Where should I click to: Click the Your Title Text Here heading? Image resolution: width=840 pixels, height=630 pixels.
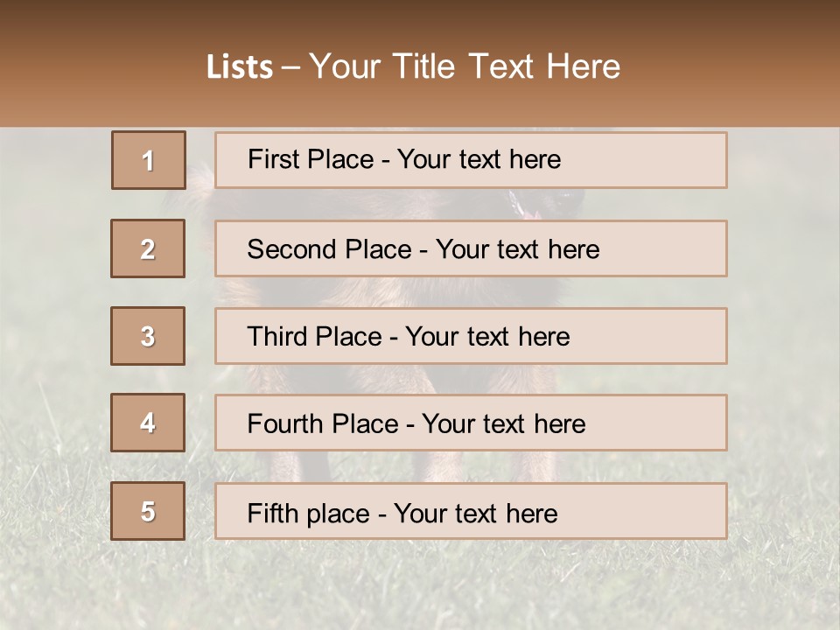tap(465, 66)
